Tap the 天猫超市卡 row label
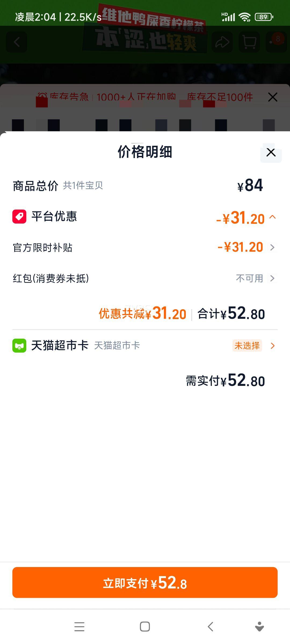This screenshot has height=644, width=290. click(60, 346)
